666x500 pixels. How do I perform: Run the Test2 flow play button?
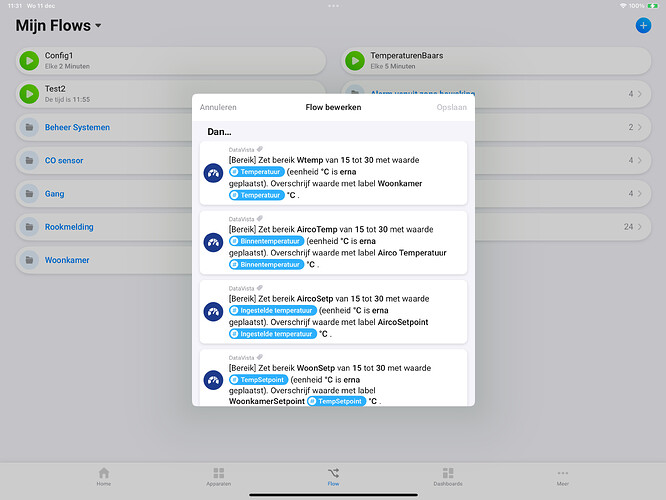tap(29, 94)
